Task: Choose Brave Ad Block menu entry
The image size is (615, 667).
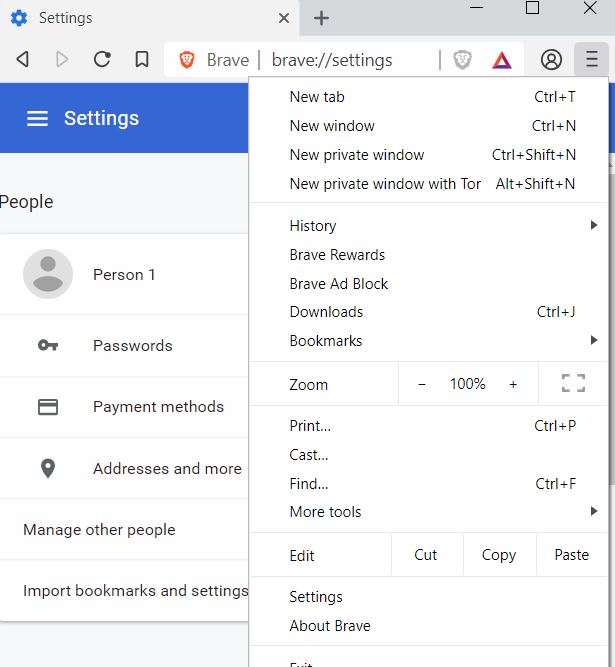Action: (339, 284)
